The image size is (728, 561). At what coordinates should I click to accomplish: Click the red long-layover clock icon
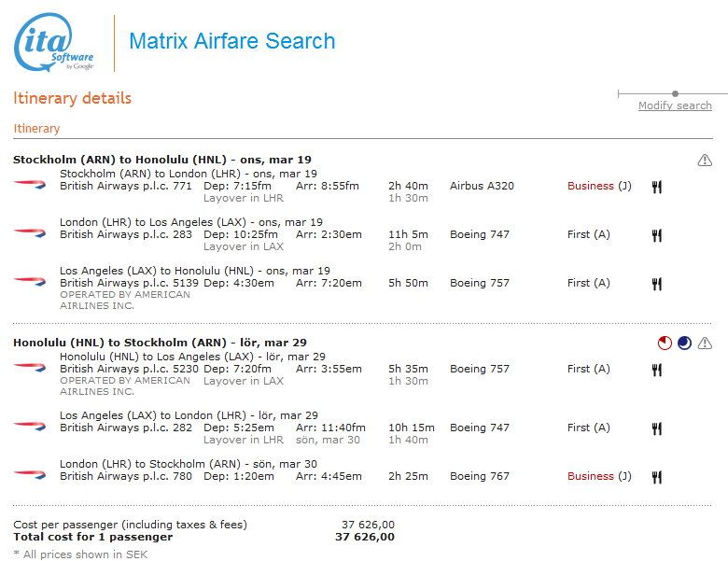pyautogui.click(x=664, y=344)
